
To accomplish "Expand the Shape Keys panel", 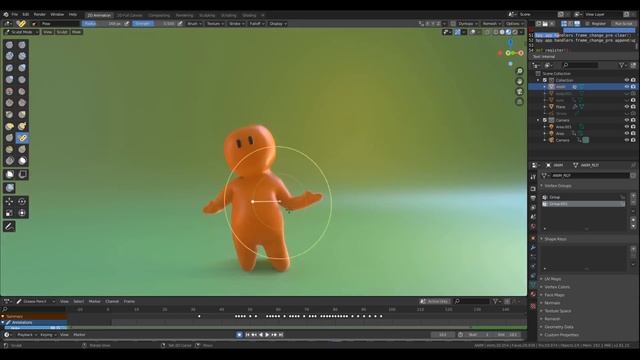I will pyautogui.click(x=556, y=239).
